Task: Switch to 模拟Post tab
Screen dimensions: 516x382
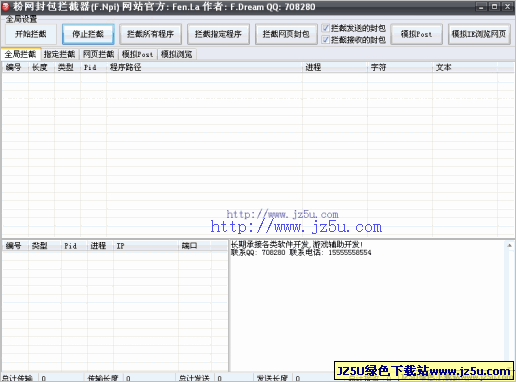Action: [138, 54]
